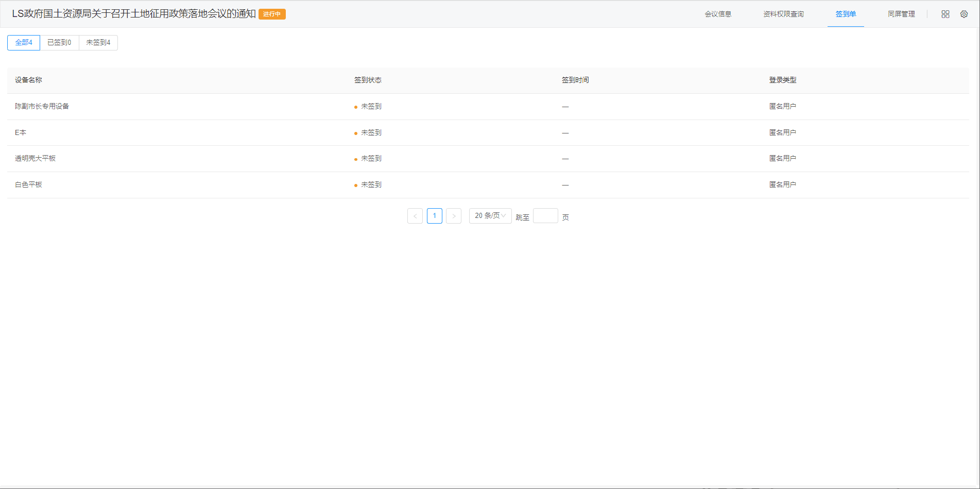Select the 签到单 tab

pyautogui.click(x=846, y=14)
